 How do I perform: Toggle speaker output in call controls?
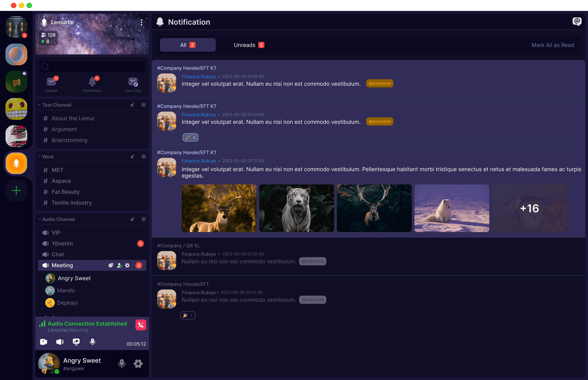60,342
